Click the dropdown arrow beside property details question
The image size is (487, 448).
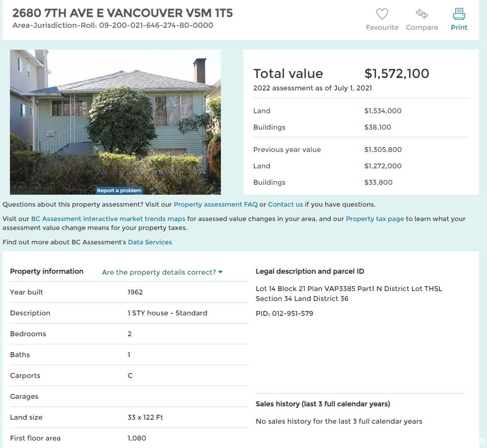(x=220, y=272)
